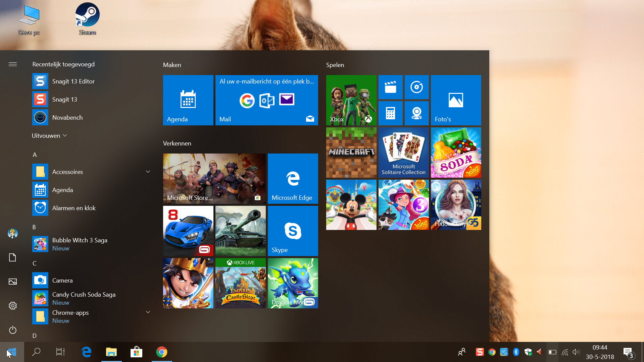
Task: Open the Minecraft game tile
Action: point(351,153)
